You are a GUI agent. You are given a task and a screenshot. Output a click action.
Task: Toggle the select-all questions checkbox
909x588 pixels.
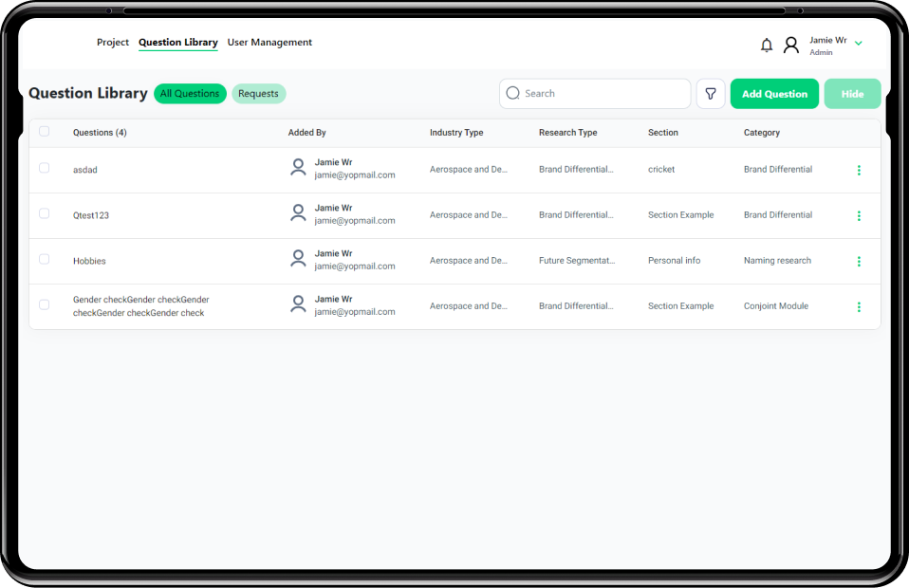(x=44, y=132)
